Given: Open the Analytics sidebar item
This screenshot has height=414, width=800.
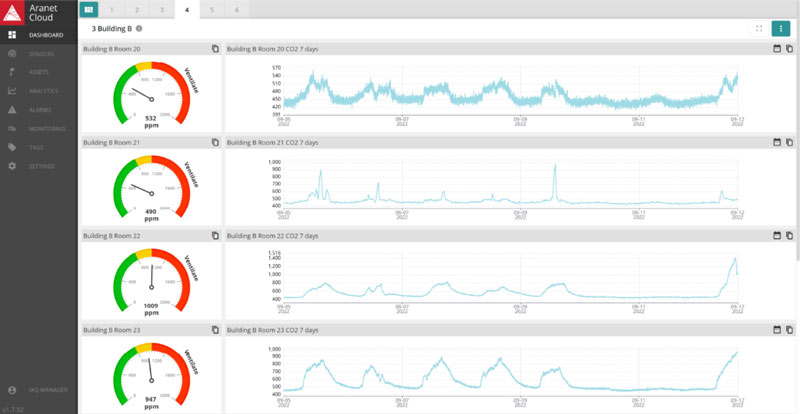Looking at the screenshot, I should click(x=39, y=91).
